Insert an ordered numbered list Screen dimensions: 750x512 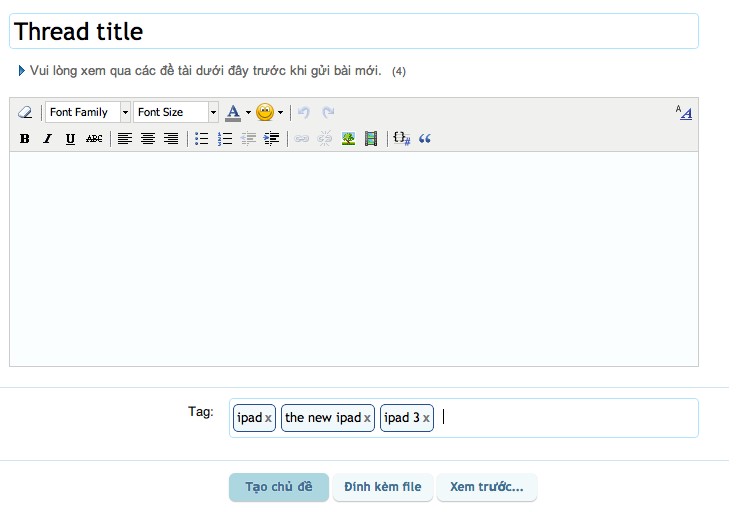click(225, 139)
